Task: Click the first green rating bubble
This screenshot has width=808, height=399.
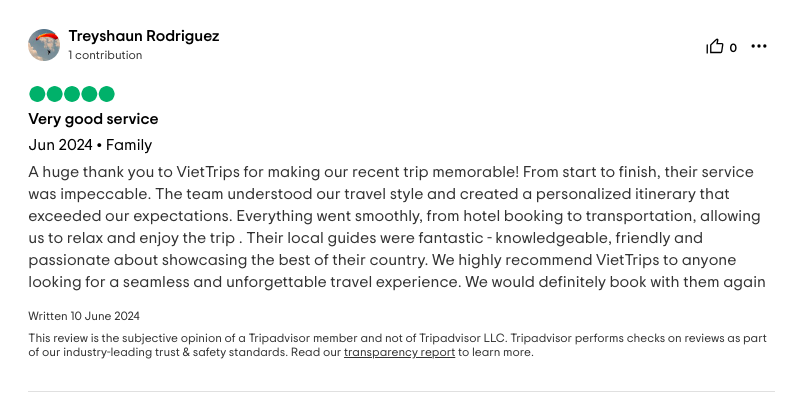Action: point(37,94)
